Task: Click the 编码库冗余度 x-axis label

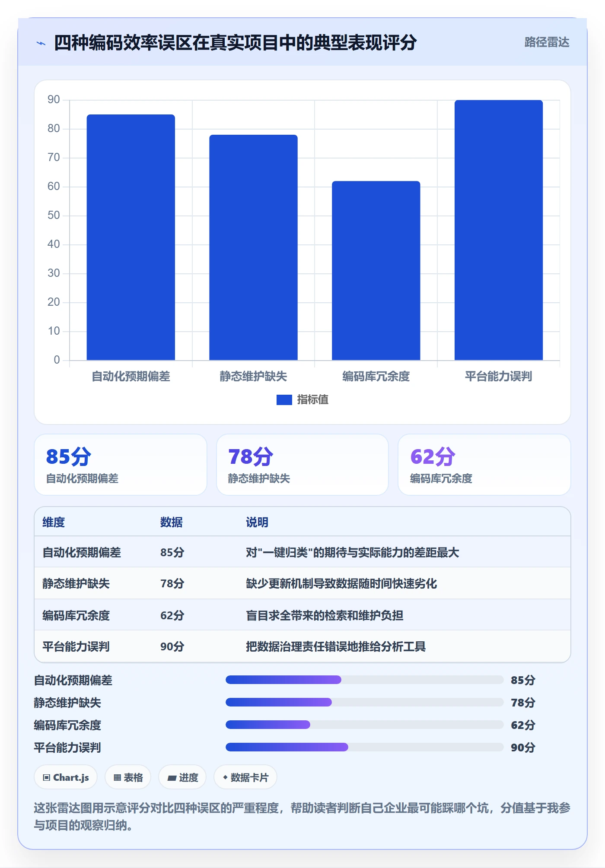Action: [x=376, y=377]
